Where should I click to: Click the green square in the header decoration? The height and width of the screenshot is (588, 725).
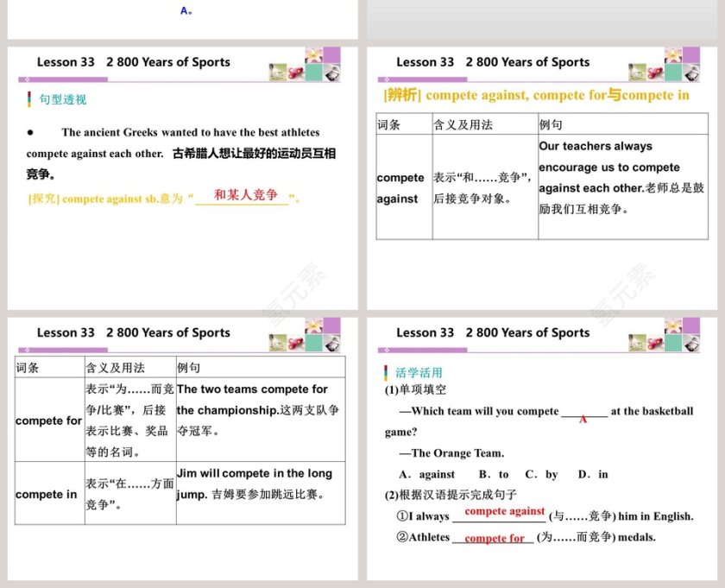pos(314,73)
